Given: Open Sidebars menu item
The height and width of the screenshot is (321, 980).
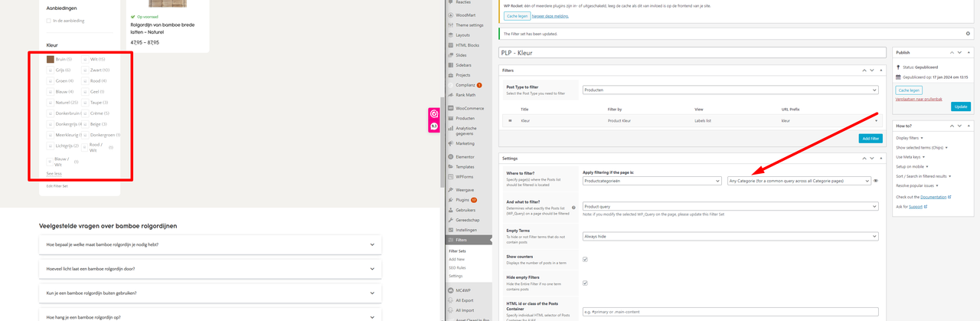Looking at the screenshot, I should 463,65.
